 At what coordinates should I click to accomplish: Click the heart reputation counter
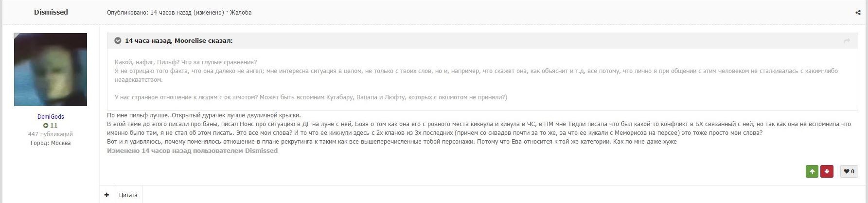click(x=849, y=171)
